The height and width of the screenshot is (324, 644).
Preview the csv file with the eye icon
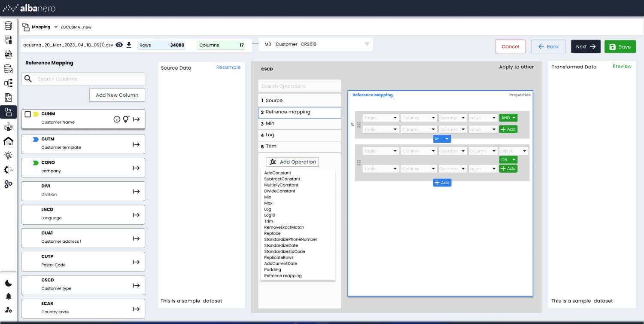tap(119, 45)
